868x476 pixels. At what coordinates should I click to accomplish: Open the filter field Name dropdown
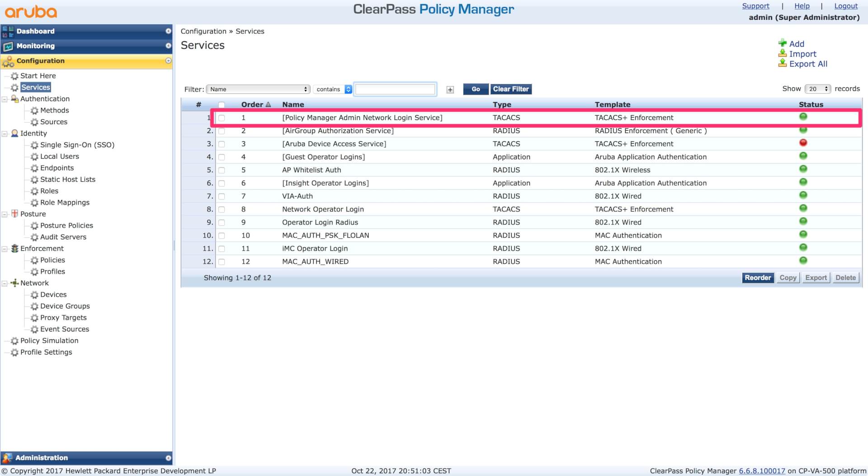coord(258,89)
